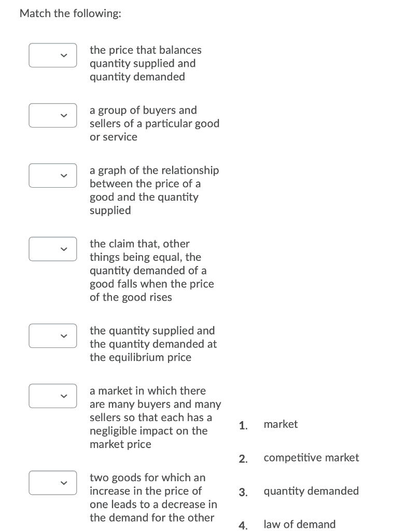The height and width of the screenshot is (531, 420).
Task: Select the answer option 'law of demand'
Action: tap(299, 524)
